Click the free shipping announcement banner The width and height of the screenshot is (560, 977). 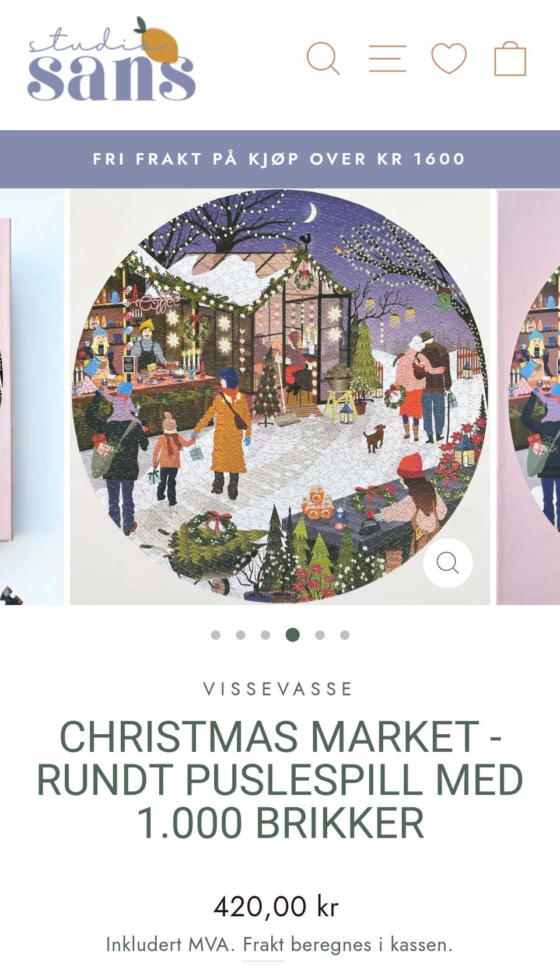coord(280,159)
